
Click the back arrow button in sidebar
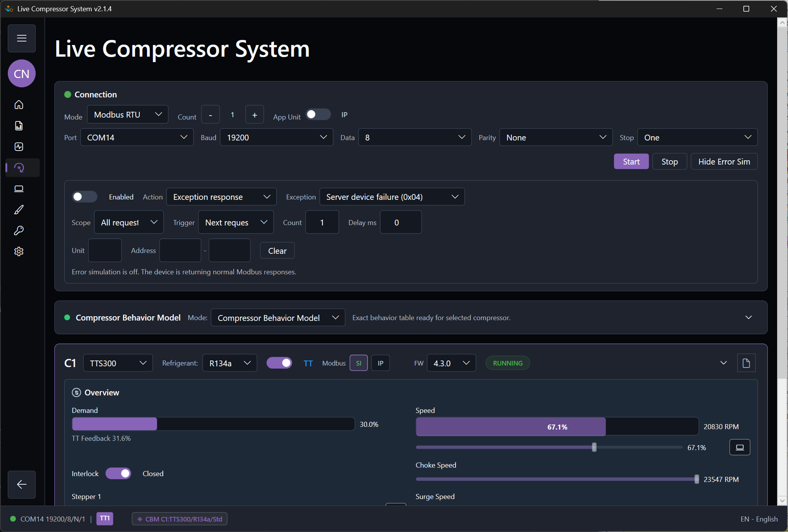point(22,484)
